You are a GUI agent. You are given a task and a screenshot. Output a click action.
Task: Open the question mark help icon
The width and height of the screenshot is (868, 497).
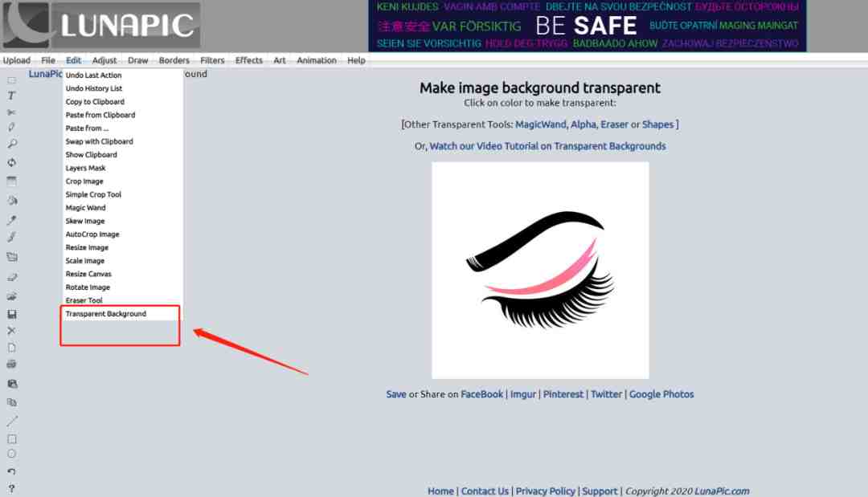(11, 489)
